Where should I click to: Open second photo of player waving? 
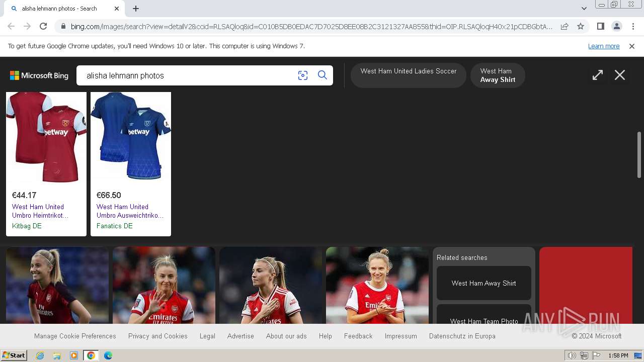coord(164,285)
